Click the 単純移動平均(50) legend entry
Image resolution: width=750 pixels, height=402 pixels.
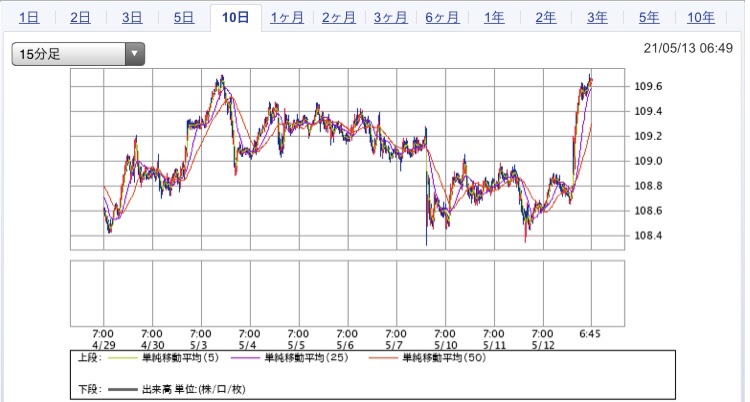444,357
